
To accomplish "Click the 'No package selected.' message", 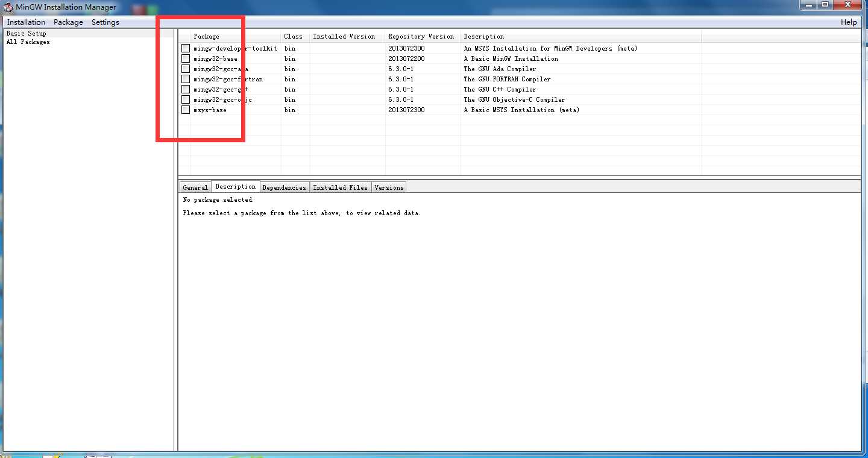I will [218, 199].
